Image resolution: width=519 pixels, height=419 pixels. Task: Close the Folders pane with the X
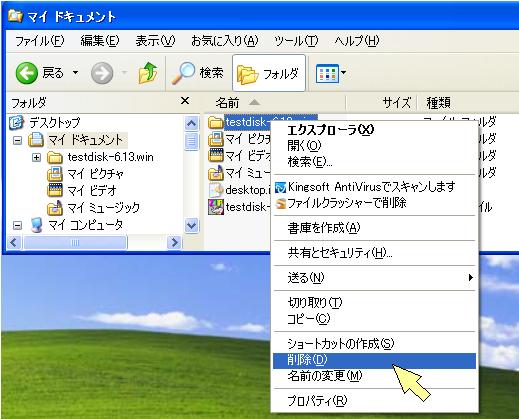point(185,100)
